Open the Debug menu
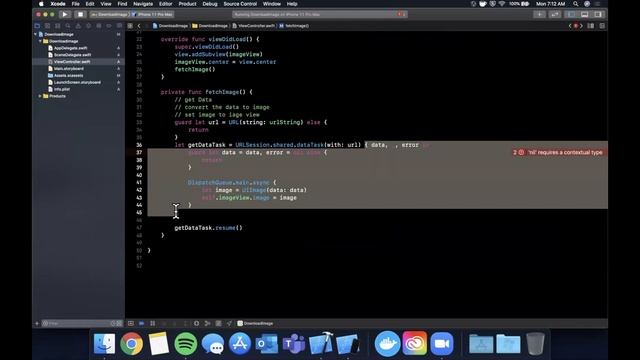Viewport: 640px width, 360px height. click(210, 4)
